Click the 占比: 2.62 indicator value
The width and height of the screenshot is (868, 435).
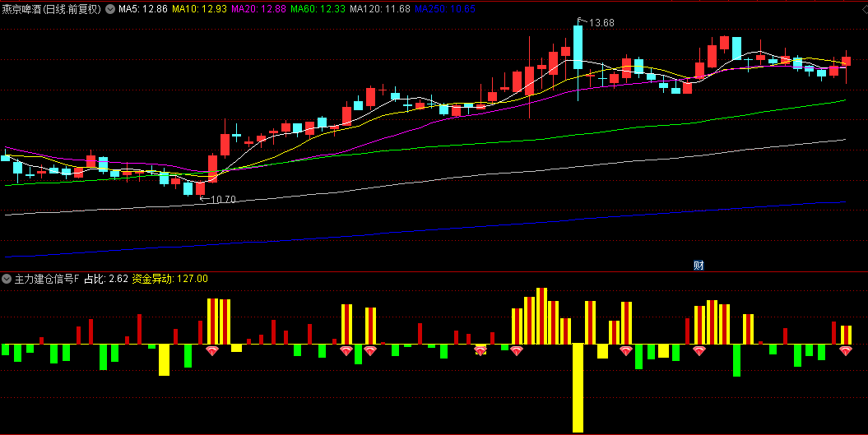(x=106, y=279)
